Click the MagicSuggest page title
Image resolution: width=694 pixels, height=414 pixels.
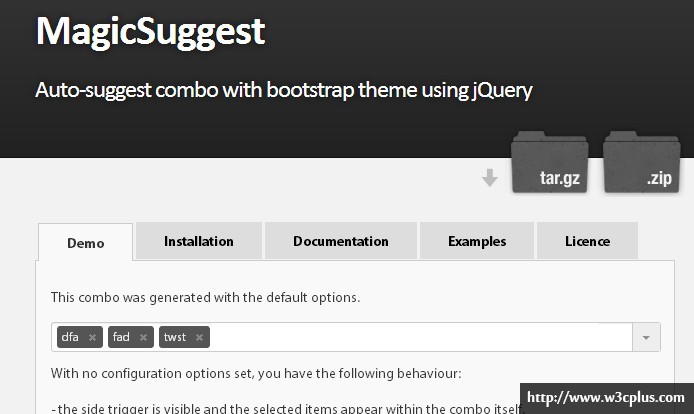click(150, 31)
